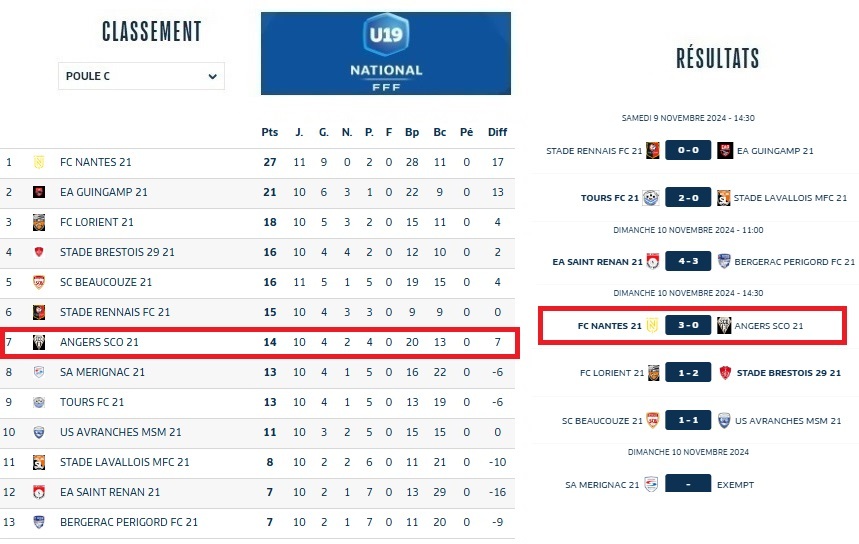Click the U19 National FFF banner

385,53
